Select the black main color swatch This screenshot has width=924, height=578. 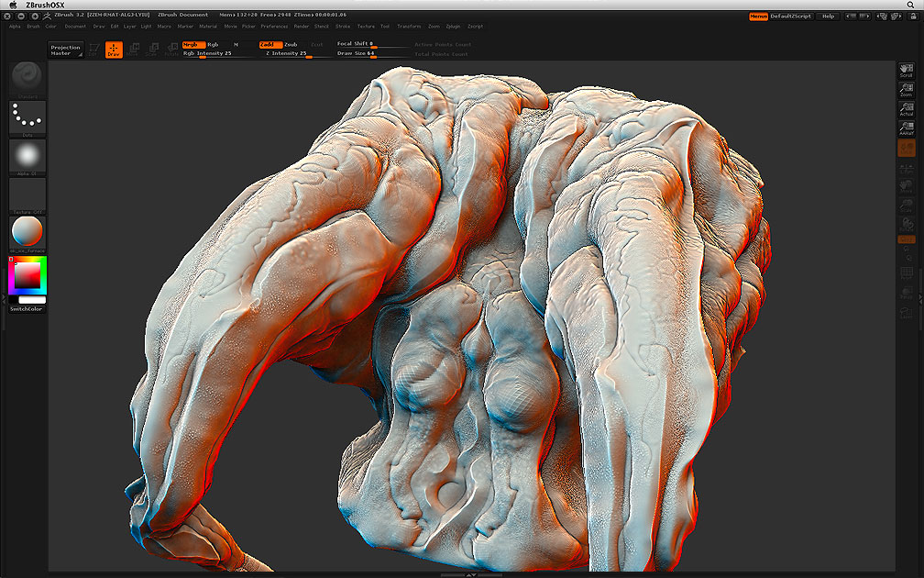(x=13, y=300)
